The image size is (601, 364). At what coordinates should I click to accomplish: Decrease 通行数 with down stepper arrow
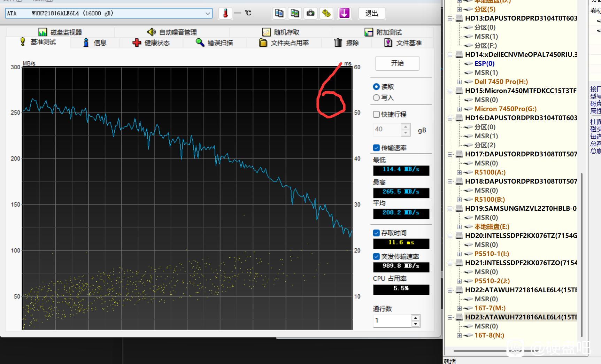pyautogui.click(x=415, y=324)
